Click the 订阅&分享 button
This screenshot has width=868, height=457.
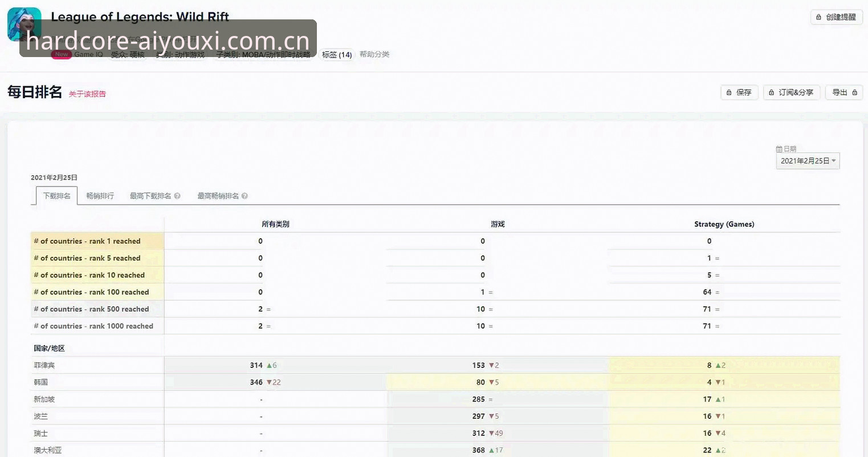point(792,92)
